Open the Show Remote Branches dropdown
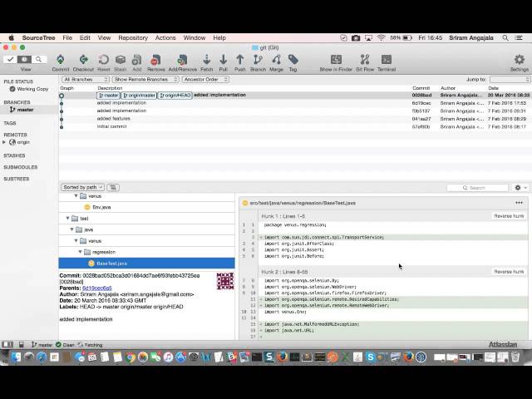 click(x=145, y=80)
